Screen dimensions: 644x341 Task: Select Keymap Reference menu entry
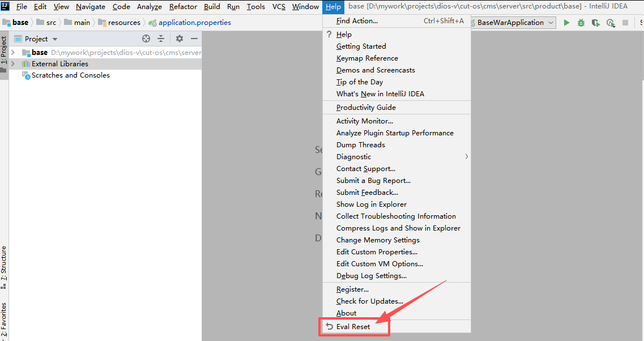tap(396, 58)
